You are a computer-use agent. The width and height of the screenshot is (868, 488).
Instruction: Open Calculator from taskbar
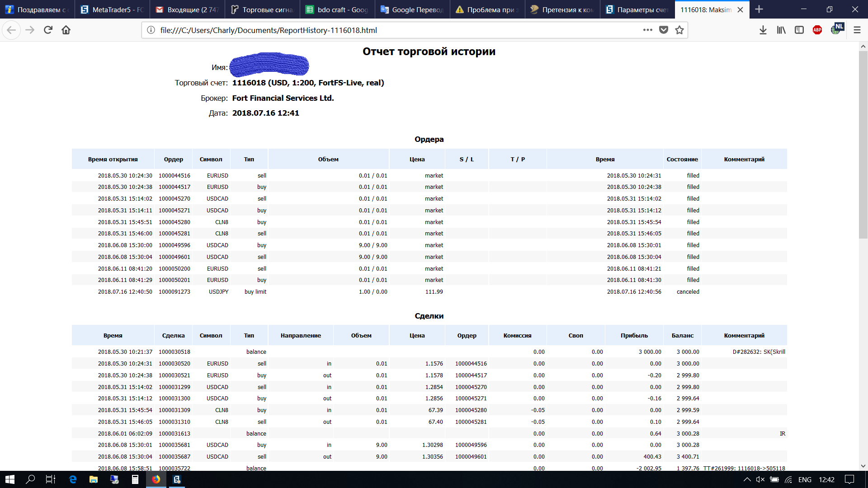pyautogui.click(x=135, y=479)
